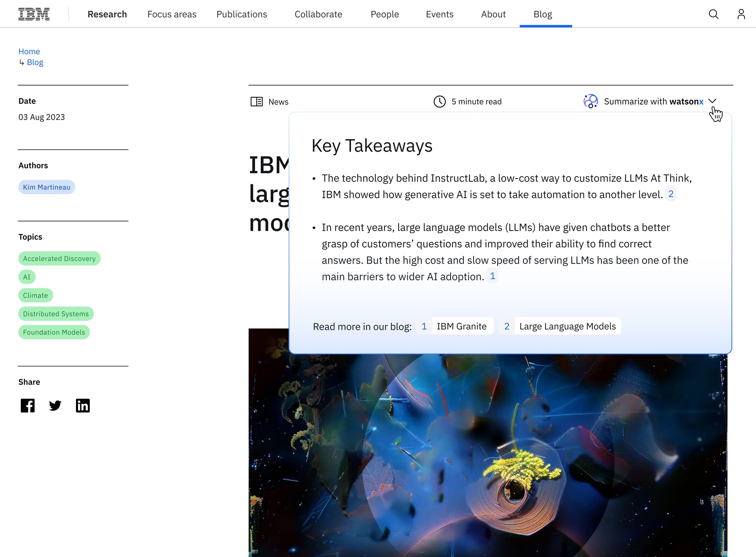
Task: Open the Collaborate section
Action: click(x=318, y=14)
